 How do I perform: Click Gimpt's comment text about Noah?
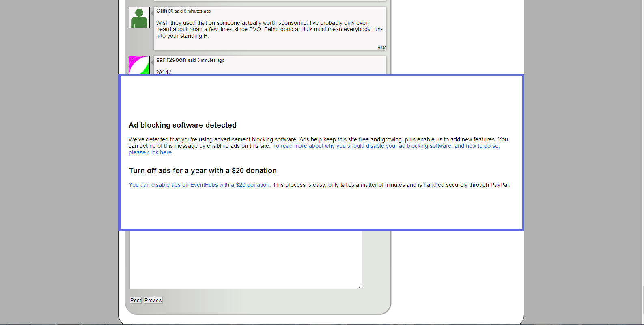coord(269,29)
